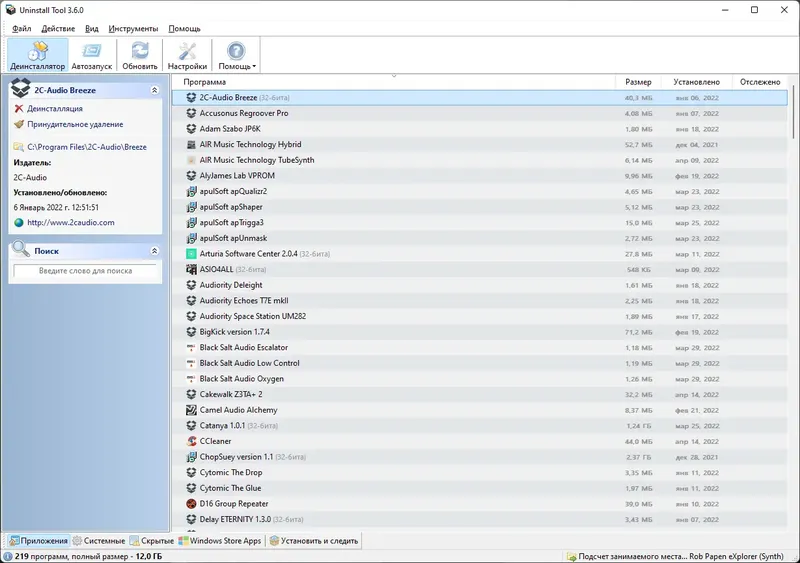Image resolution: width=800 pixels, height=563 pixels.
Task: Click the status bar info icon
Action: [x=8, y=556]
